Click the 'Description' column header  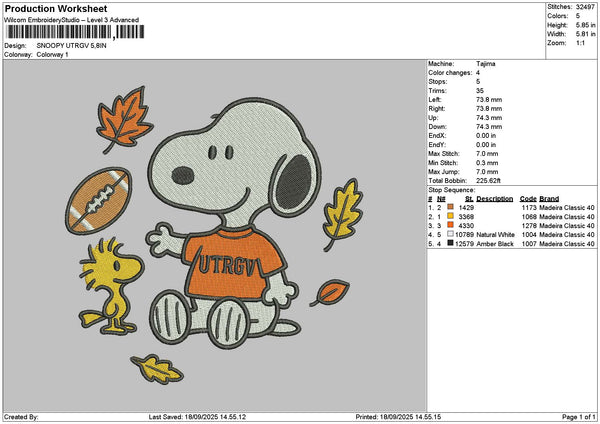coord(495,199)
